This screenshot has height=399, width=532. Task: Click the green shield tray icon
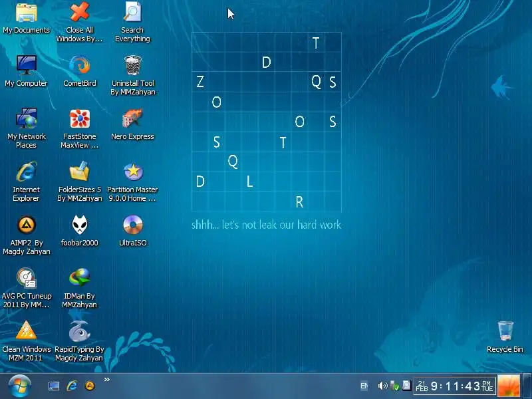394,386
